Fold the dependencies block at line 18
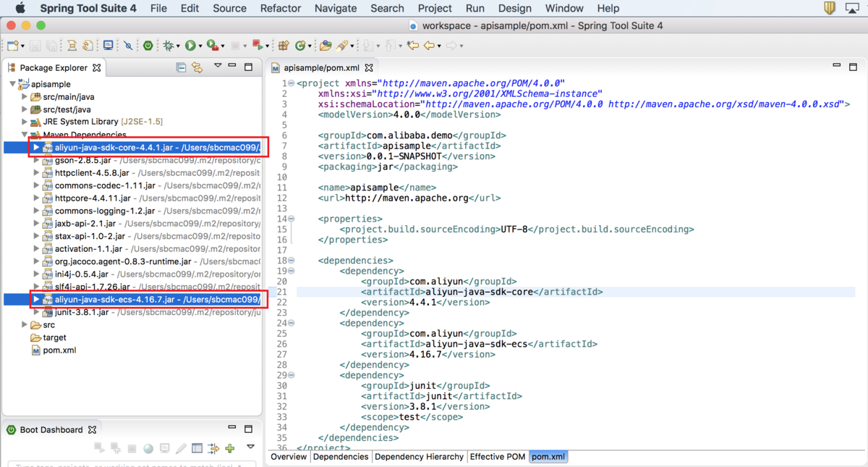This screenshot has height=467, width=868. [292, 260]
